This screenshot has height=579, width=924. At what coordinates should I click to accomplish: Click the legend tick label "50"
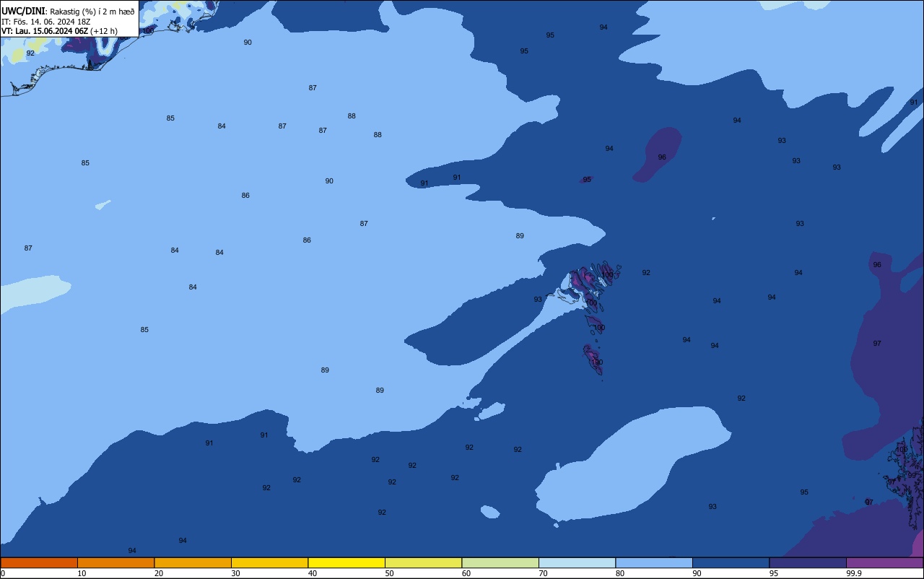(x=389, y=573)
